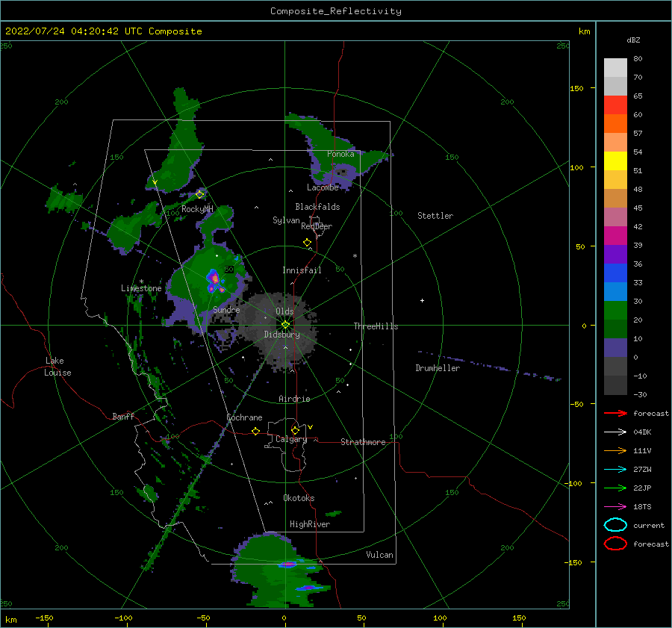The image size is (672, 628).
Task: Click the Banff label
Action: pos(123,416)
